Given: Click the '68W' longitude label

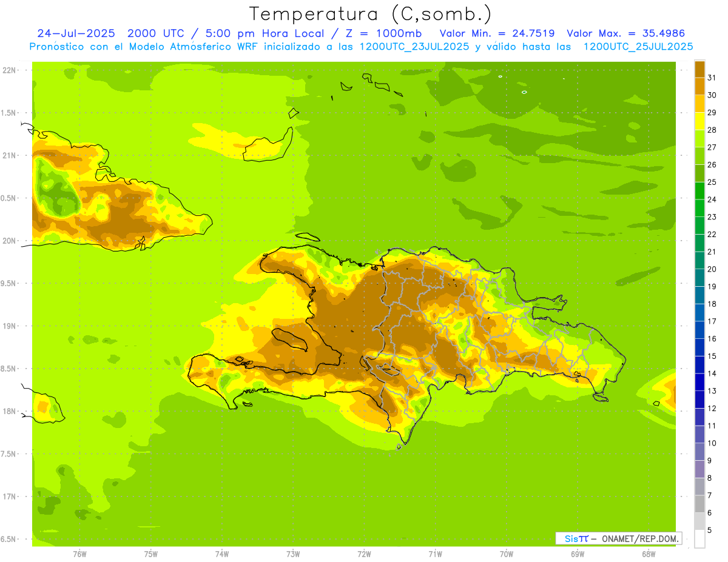Looking at the screenshot, I should tap(648, 554).
